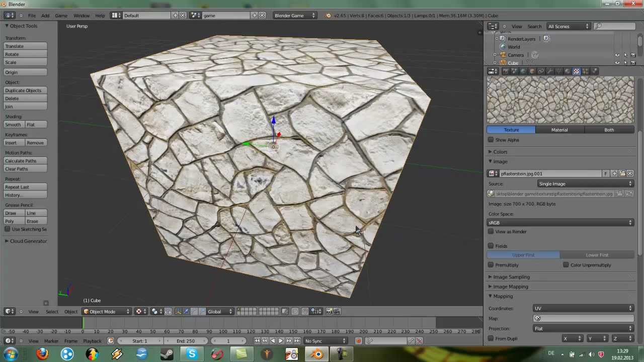644x362 pixels.
Task: Open the Particles properties tab icon
Action: [x=585, y=71]
